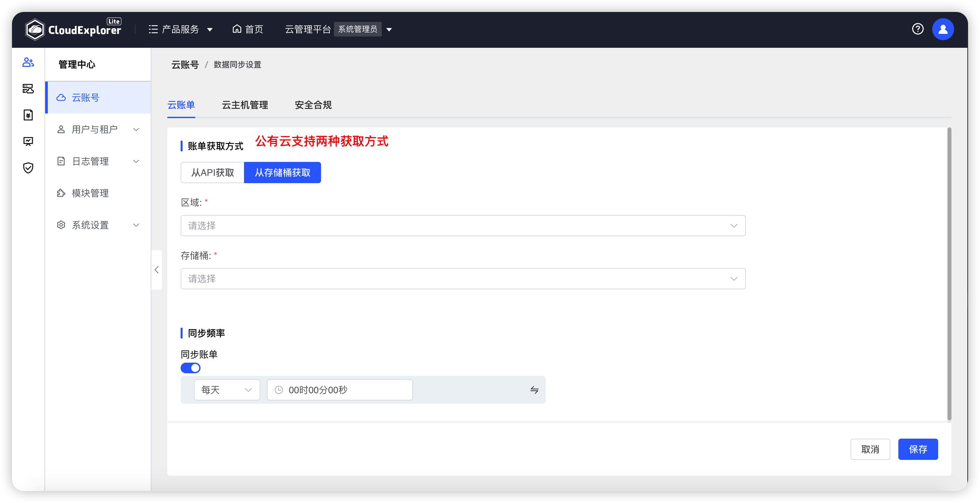Open the user avatar menu

(943, 29)
